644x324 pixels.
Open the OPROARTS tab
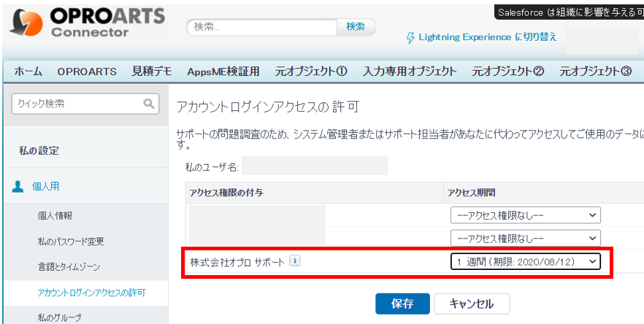click(87, 72)
